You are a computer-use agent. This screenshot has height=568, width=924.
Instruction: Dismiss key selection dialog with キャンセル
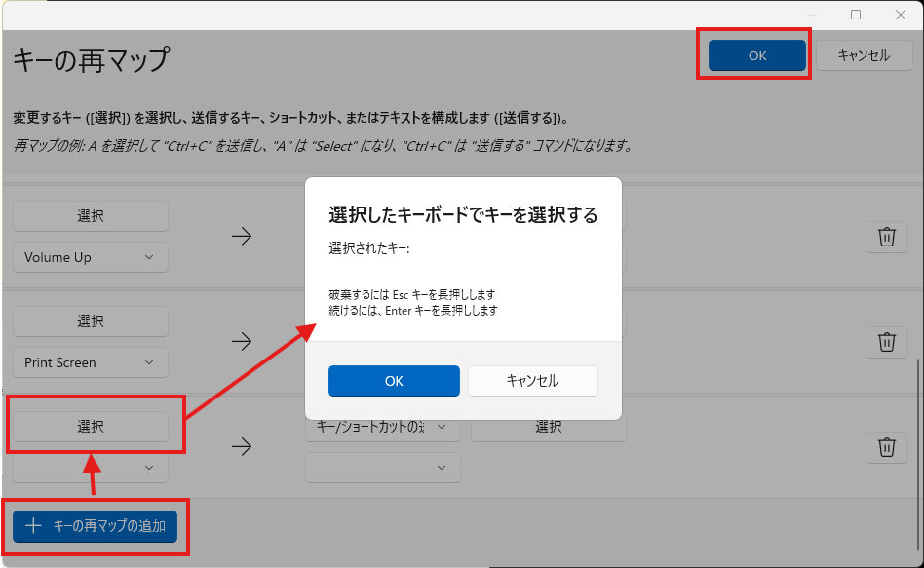click(x=533, y=381)
